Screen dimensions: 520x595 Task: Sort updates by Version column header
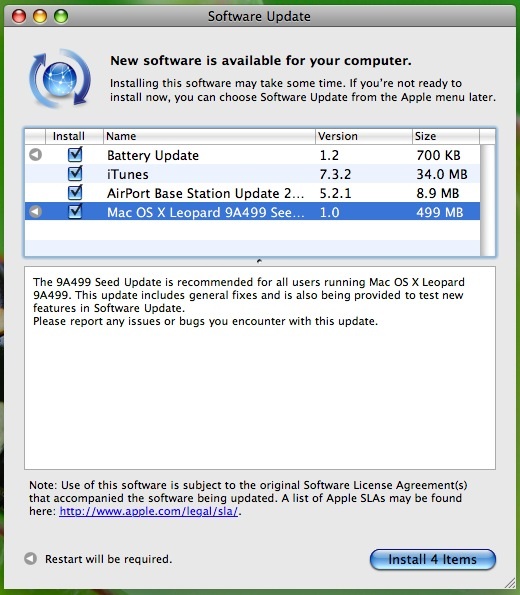(x=364, y=136)
